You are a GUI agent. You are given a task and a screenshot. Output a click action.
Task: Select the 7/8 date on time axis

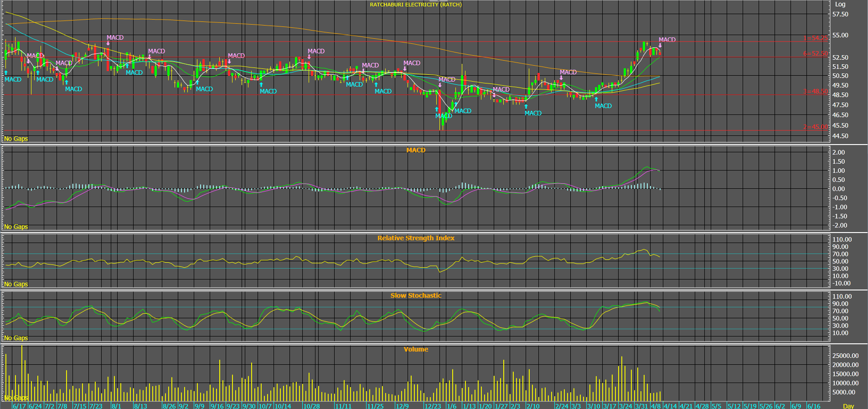[x=62, y=406]
